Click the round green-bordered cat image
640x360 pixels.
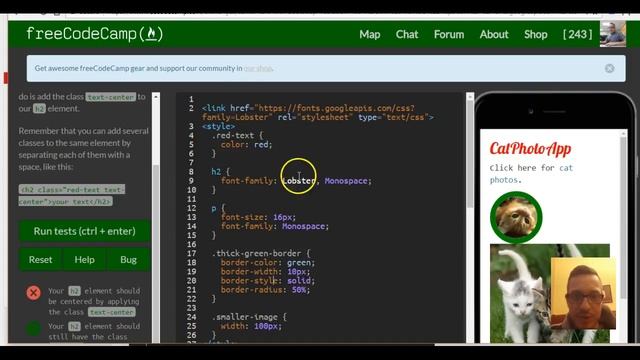(x=516, y=218)
